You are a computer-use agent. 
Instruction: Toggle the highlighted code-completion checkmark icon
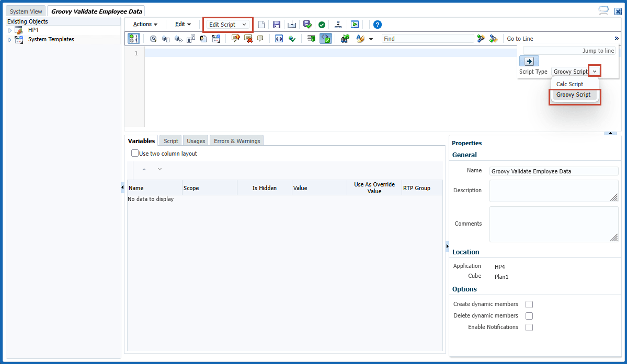(x=326, y=39)
